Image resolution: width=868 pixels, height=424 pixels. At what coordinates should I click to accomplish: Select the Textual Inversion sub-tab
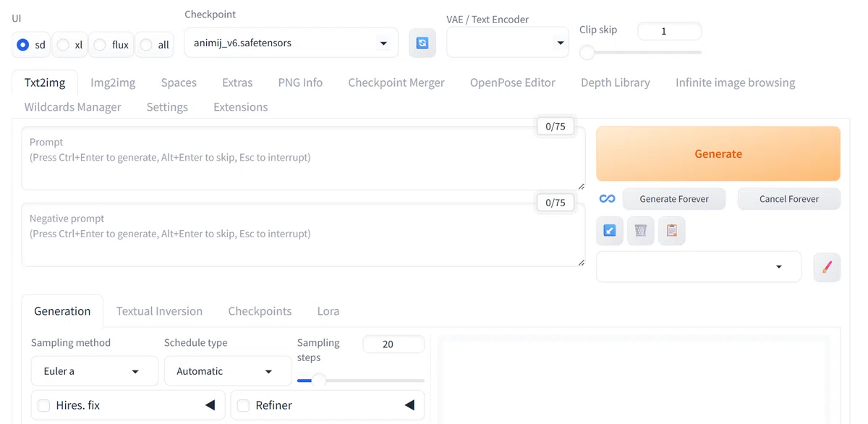(159, 311)
